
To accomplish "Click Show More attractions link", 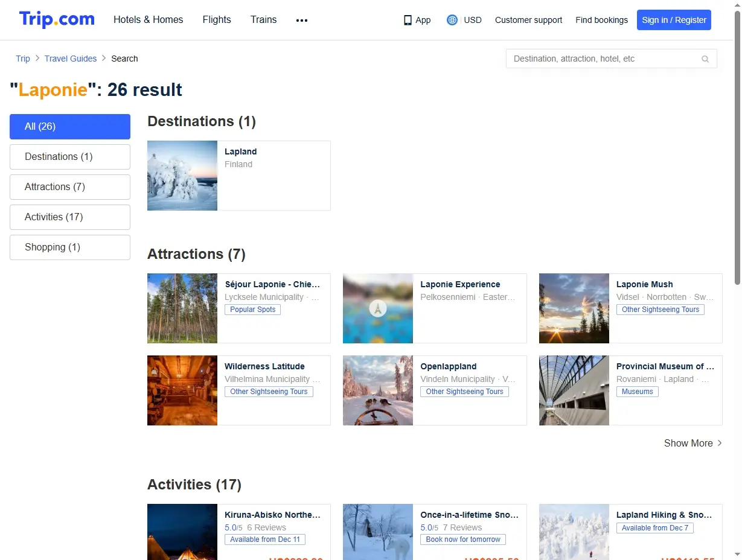I will [x=692, y=443].
